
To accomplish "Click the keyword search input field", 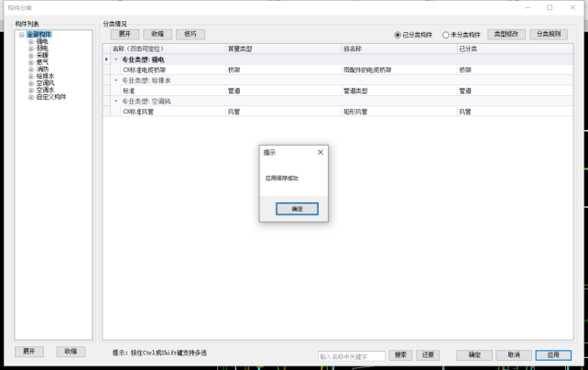I will click(x=352, y=355).
